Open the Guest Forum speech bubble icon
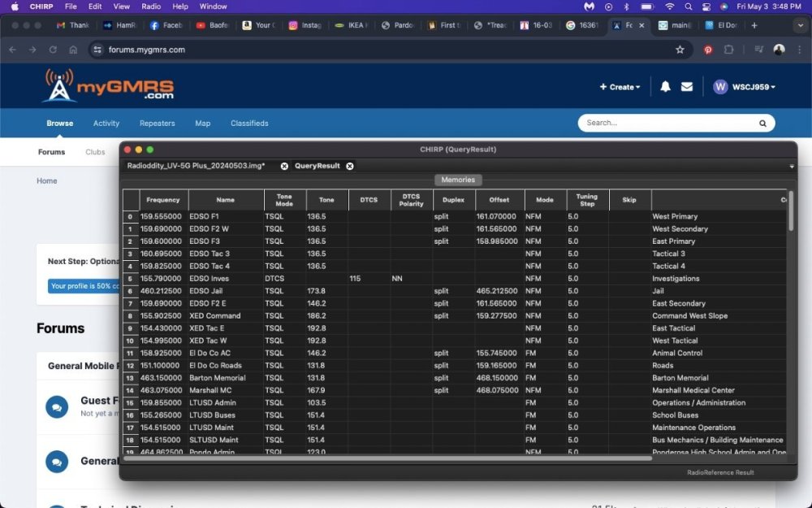The width and height of the screenshot is (812, 508). click(57, 406)
